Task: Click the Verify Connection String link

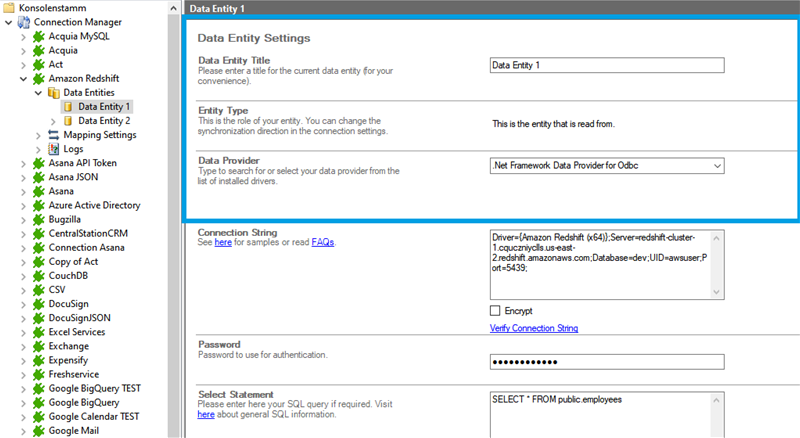Action: point(533,328)
